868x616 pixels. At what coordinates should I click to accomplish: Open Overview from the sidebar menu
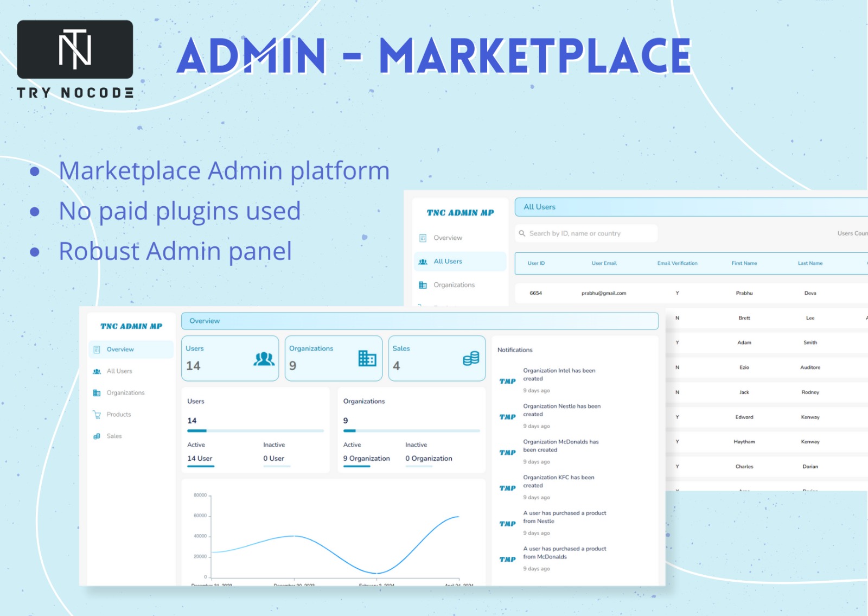[x=120, y=349]
